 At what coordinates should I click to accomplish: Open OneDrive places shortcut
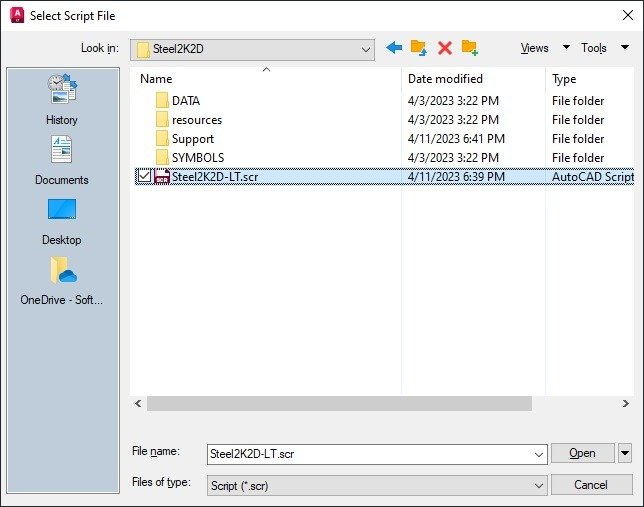[x=62, y=281]
